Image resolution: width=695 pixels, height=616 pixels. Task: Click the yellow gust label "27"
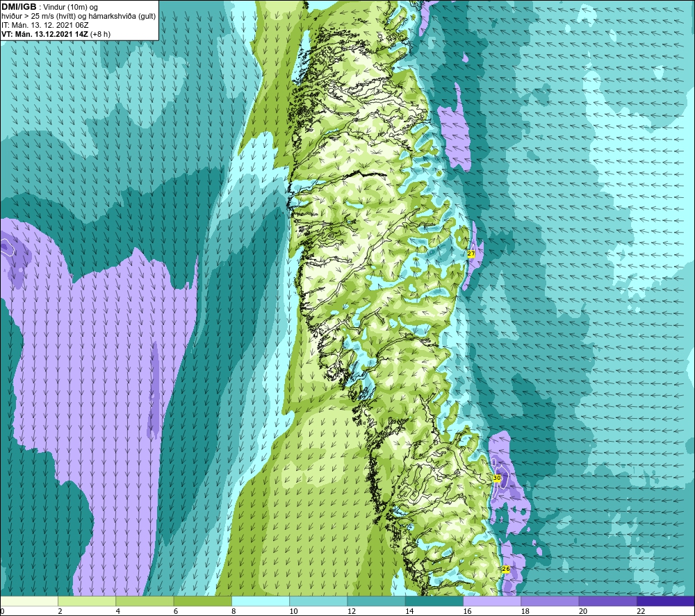click(471, 253)
